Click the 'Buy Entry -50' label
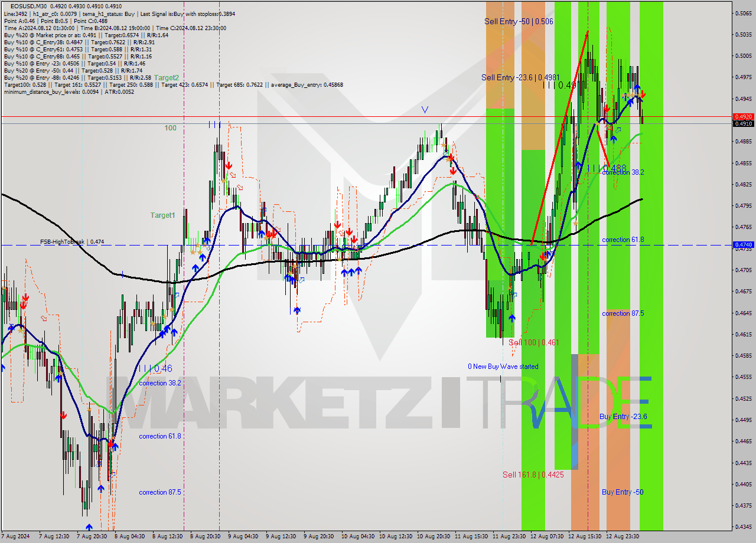This screenshot has height=543, width=756. tap(623, 492)
